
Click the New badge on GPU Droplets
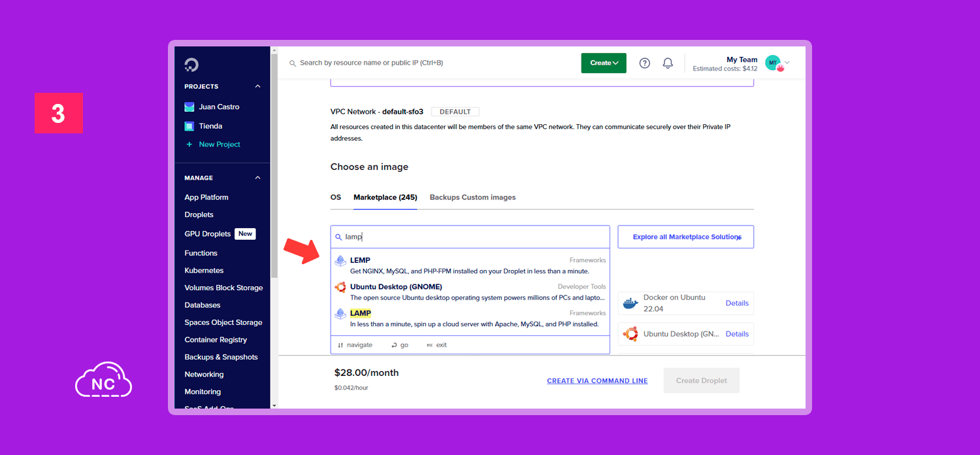pyautogui.click(x=245, y=234)
